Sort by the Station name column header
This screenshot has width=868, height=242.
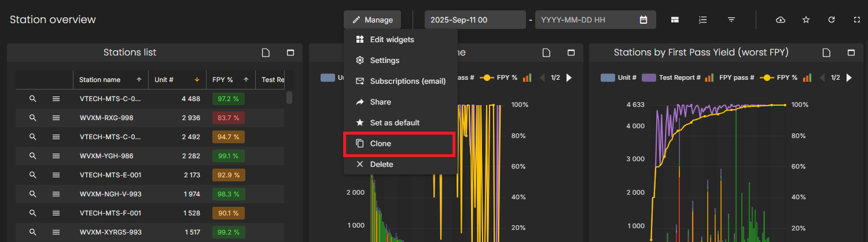[x=111, y=80]
